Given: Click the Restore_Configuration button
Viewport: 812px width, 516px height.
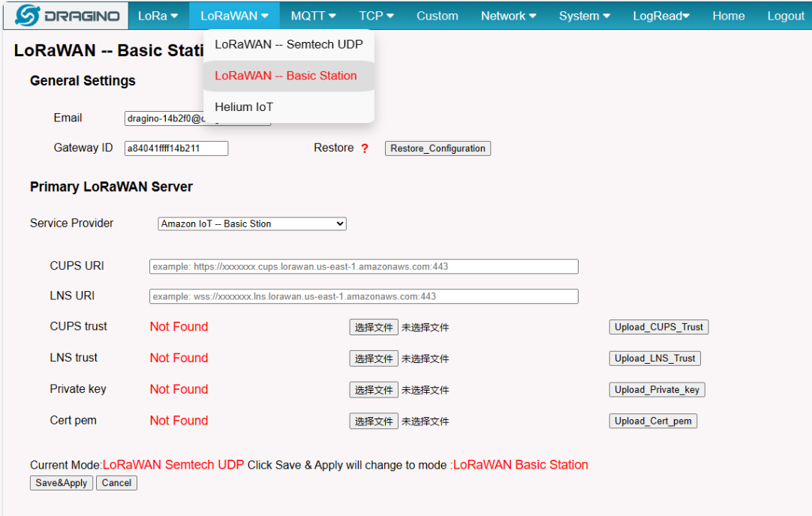Looking at the screenshot, I should click(x=438, y=148).
